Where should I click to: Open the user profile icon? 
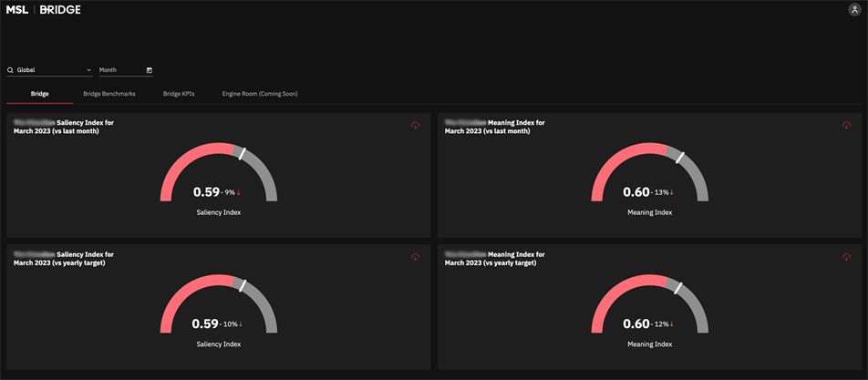[854, 9]
